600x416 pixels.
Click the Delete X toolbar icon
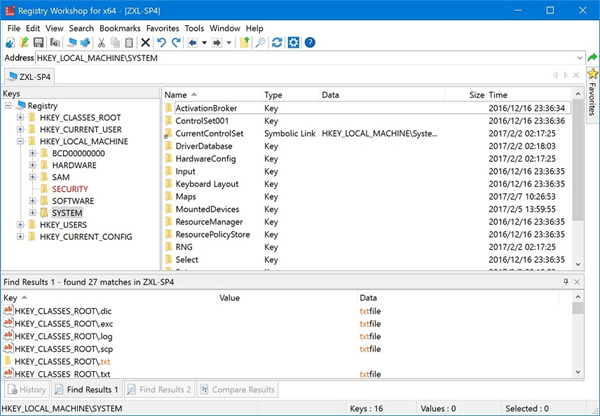pos(146,43)
